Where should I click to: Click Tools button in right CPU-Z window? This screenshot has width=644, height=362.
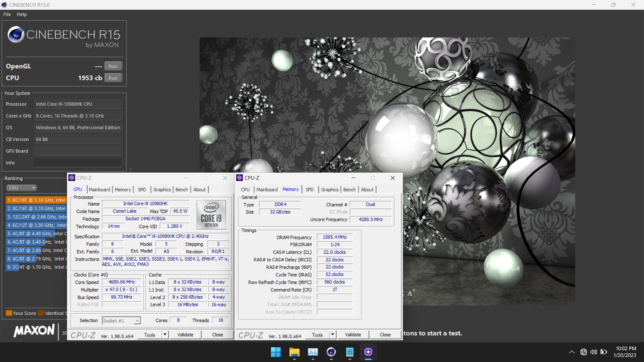(317, 335)
